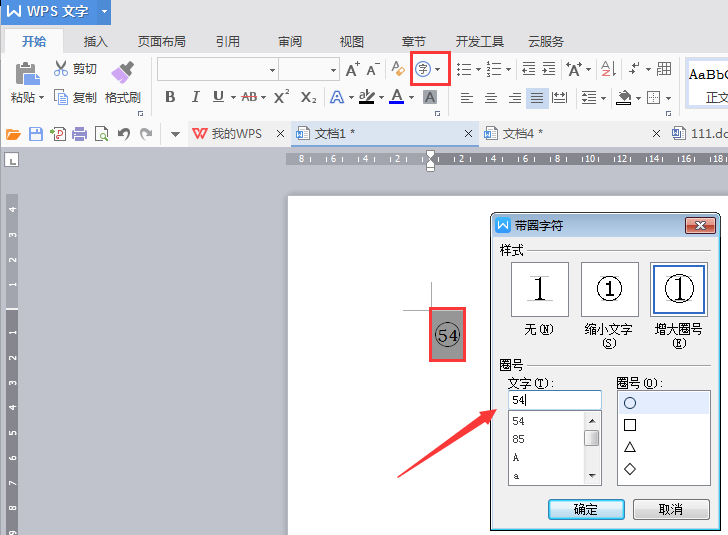Image resolution: width=728 pixels, height=535 pixels.
Task: Open the font size dropdown
Action: [x=334, y=70]
